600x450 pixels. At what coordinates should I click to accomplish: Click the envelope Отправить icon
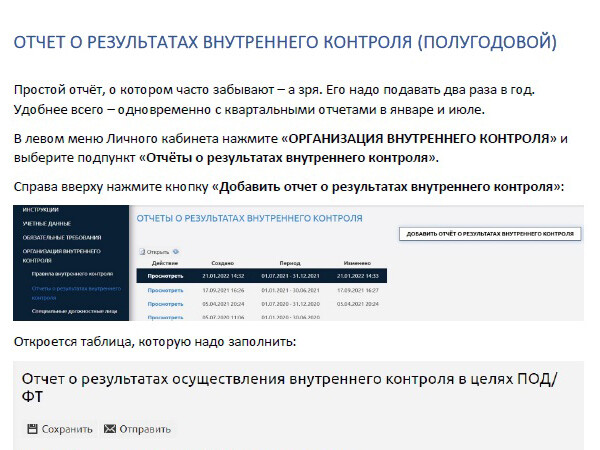pos(110,429)
